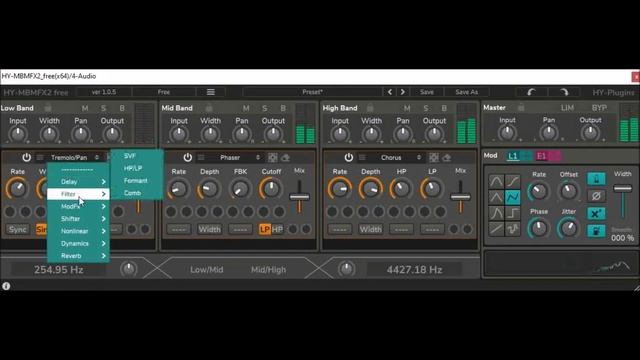Click the randomize dice icon in Phaser slot
The width and height of the screenshot is (640, 360).
pos(273,157)
